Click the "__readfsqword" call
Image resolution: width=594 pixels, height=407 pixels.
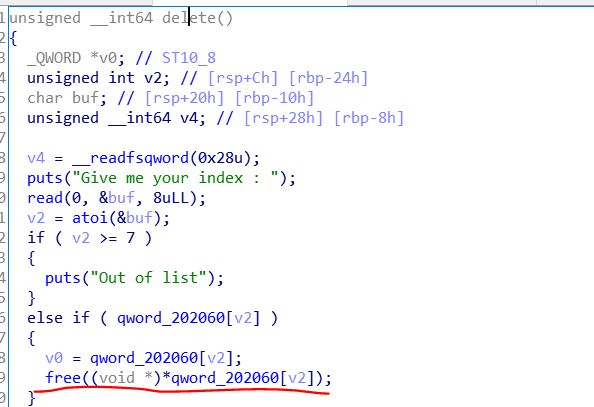tap(130, 158)
